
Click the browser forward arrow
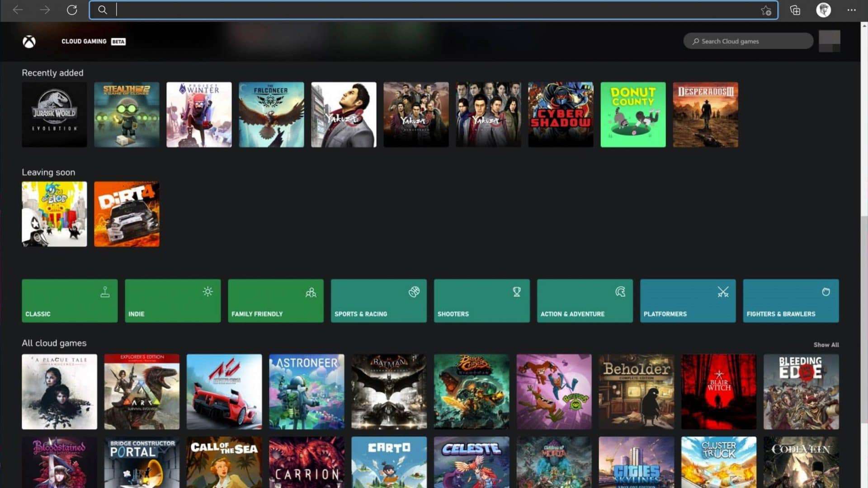(x=45, y=9)
